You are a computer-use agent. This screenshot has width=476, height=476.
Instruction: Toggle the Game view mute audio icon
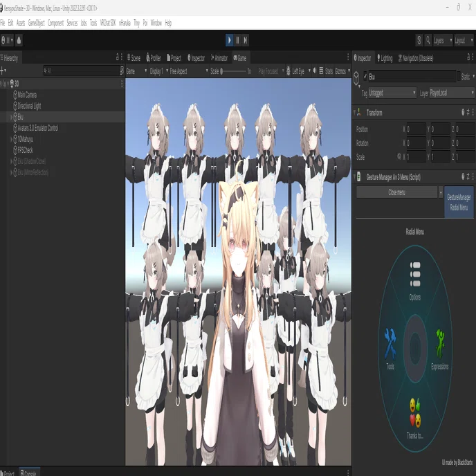315,71
